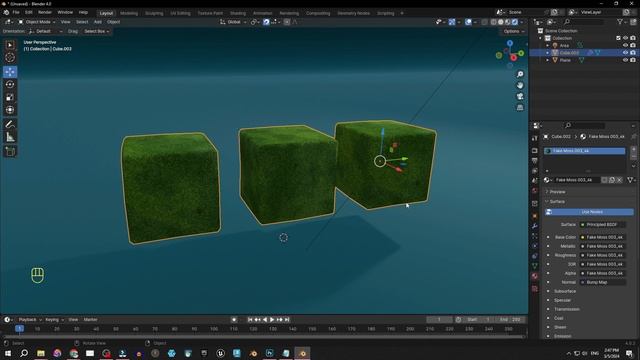The image size is (640, 360).
Task: Open the Object Data properties tab
Action: [x=535, y=266]
